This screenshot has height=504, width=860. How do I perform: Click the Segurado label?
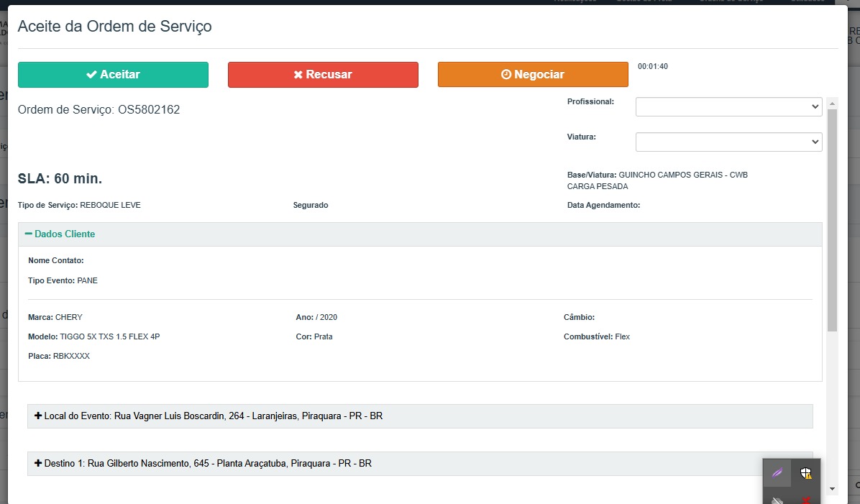pos(311,205)
